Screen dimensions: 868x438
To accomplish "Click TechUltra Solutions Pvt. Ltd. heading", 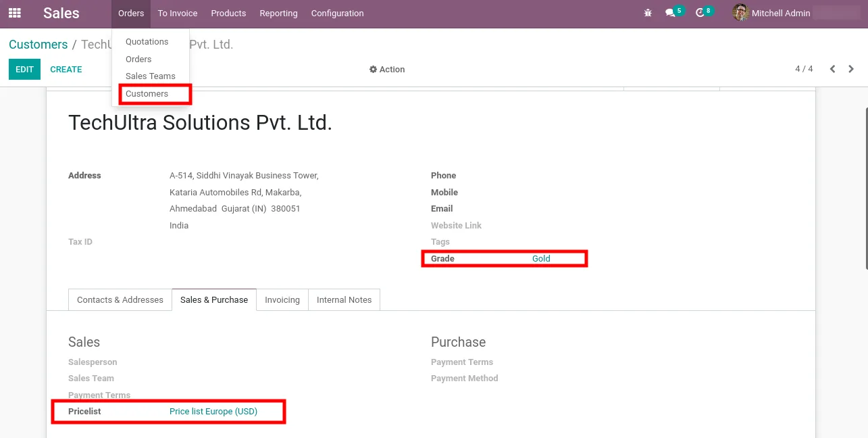I will click(200, 123).
